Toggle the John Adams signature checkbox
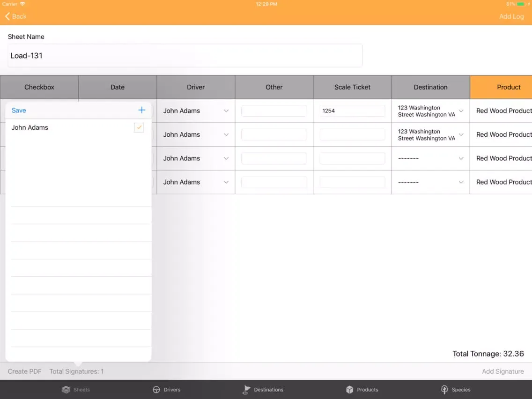Screen dimensions: 532x399 point(139,127)
